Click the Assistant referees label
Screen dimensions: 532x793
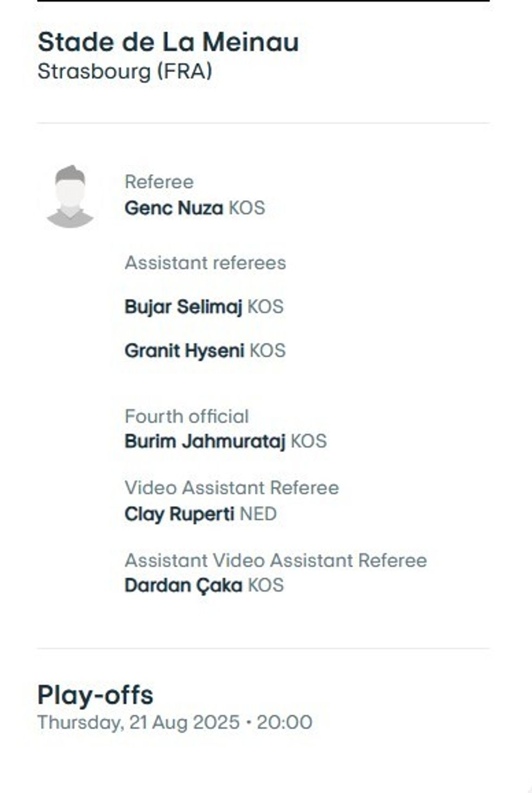click(205, 263)
